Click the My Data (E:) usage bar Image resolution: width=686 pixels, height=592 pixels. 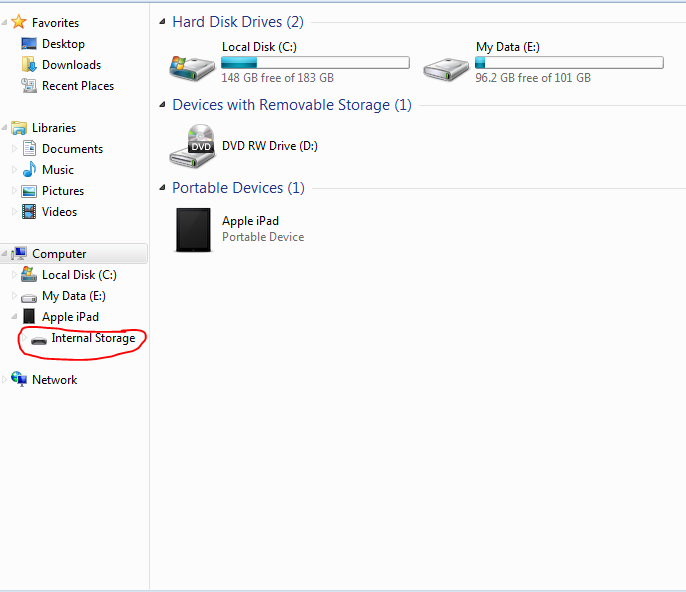(569, 63)
